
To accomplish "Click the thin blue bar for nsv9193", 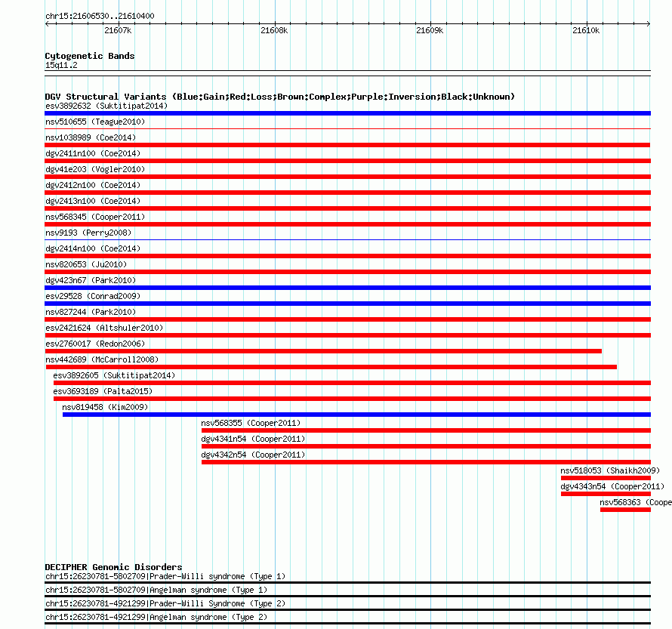I will point(347,239).
